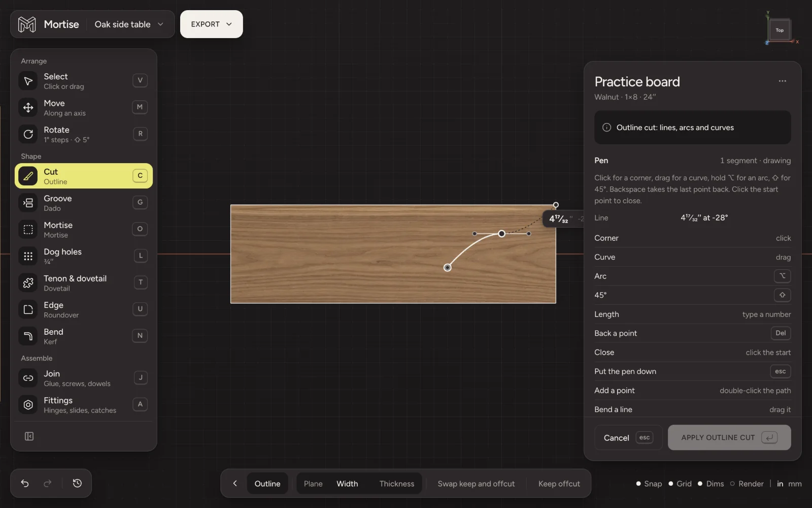Redo the undone action

[x=48, y=483]
